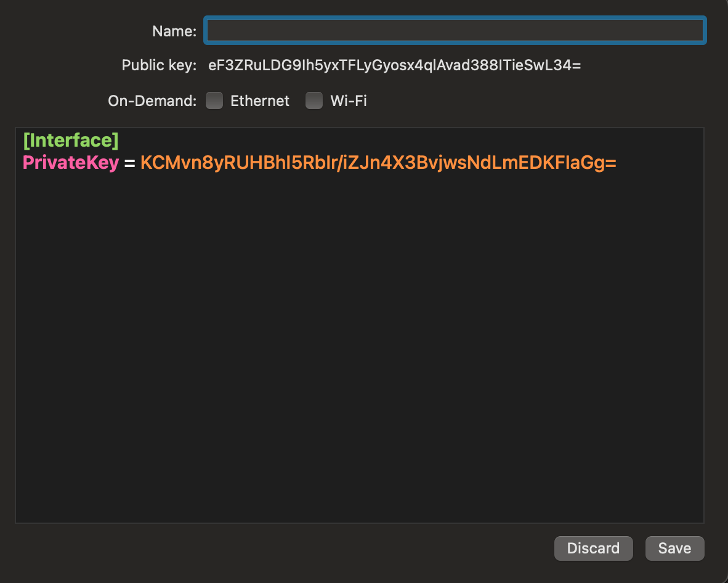This screenshot has height=583, width=728.
Task: Discard the tunnel changes
Action: point(593,548)
